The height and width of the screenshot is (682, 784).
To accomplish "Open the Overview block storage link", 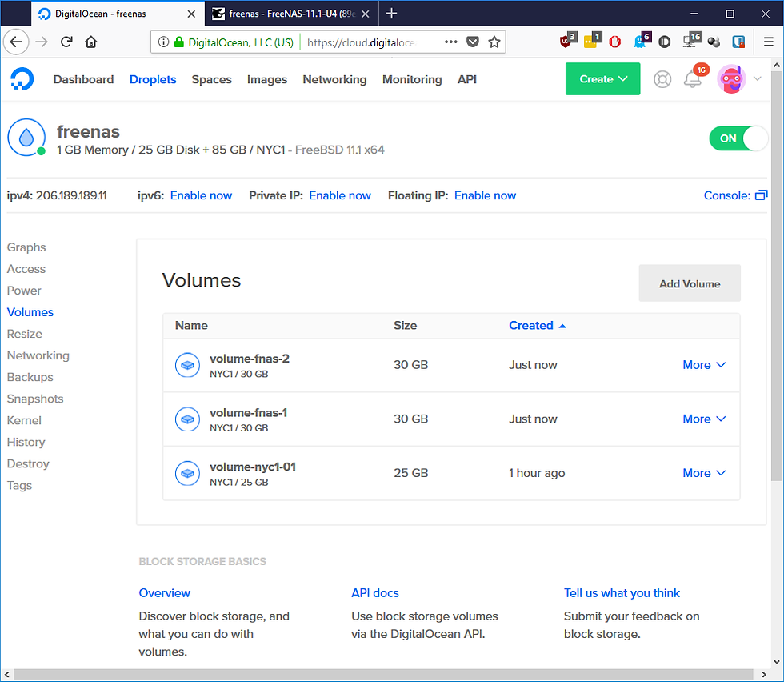I will point(165,593).
